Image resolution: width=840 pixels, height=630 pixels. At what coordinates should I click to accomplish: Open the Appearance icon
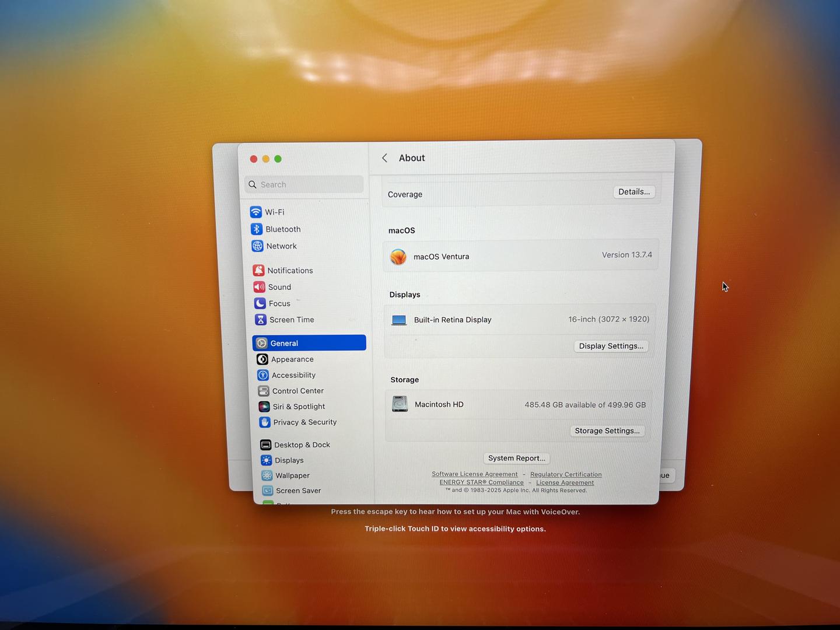click(x=262, y=359)
